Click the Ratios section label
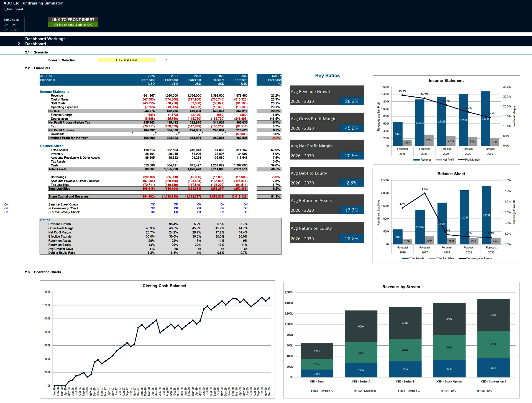This screenshot has height=403, width=532. pyautogui.click(x=45, y=220)
